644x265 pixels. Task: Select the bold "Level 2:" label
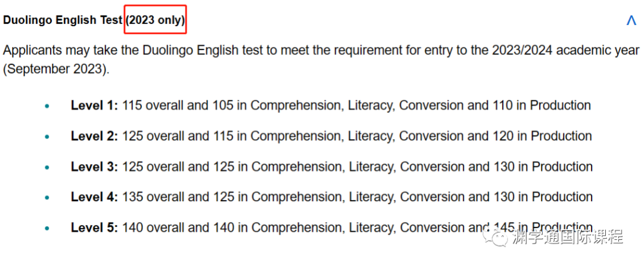click(94, 136)
